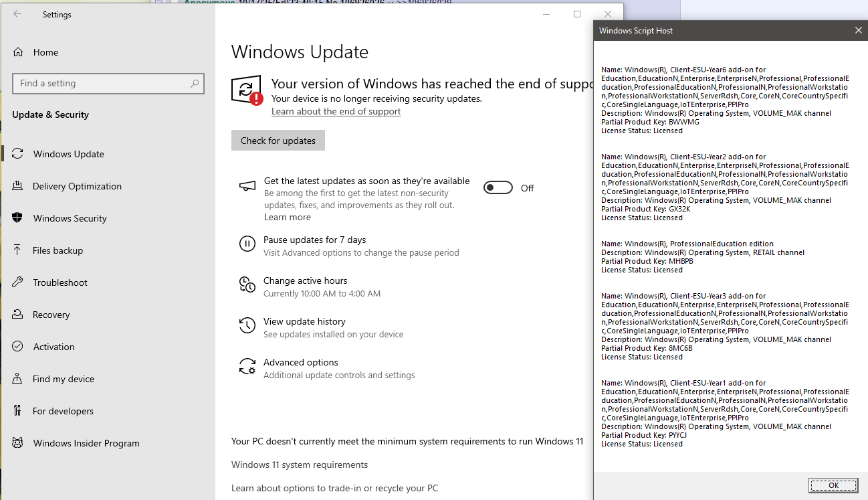The width and height of the screenshot is (868, 500).
Task: Open trade-in or recycle your PC link
Action: (x=335, y=488)
